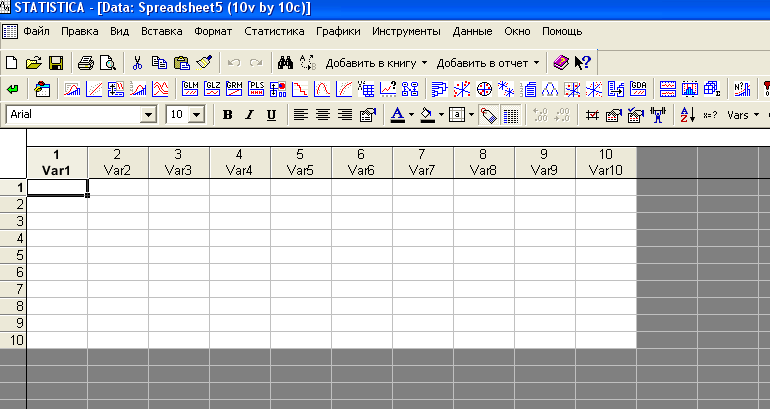The width and height of the screenshot is (770, 409).
Task: Activate the context help arrow-question icon
Action: click(x=583, y=62)
